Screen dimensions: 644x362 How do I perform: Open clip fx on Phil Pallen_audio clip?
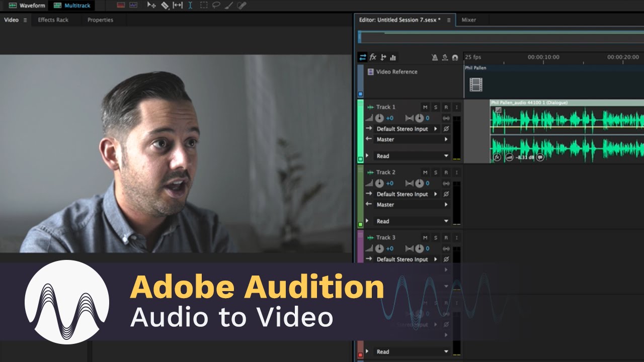coord(497,157)
